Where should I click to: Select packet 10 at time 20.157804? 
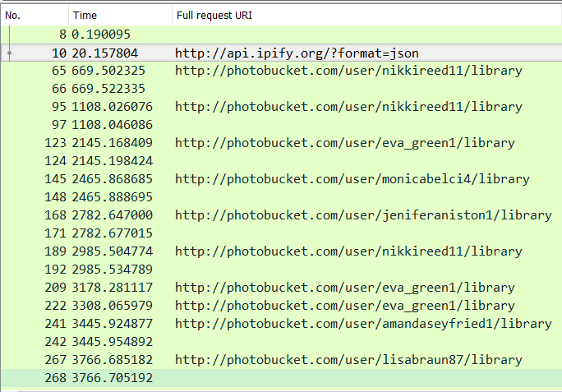pyautogui.click(x=281, y=53)
